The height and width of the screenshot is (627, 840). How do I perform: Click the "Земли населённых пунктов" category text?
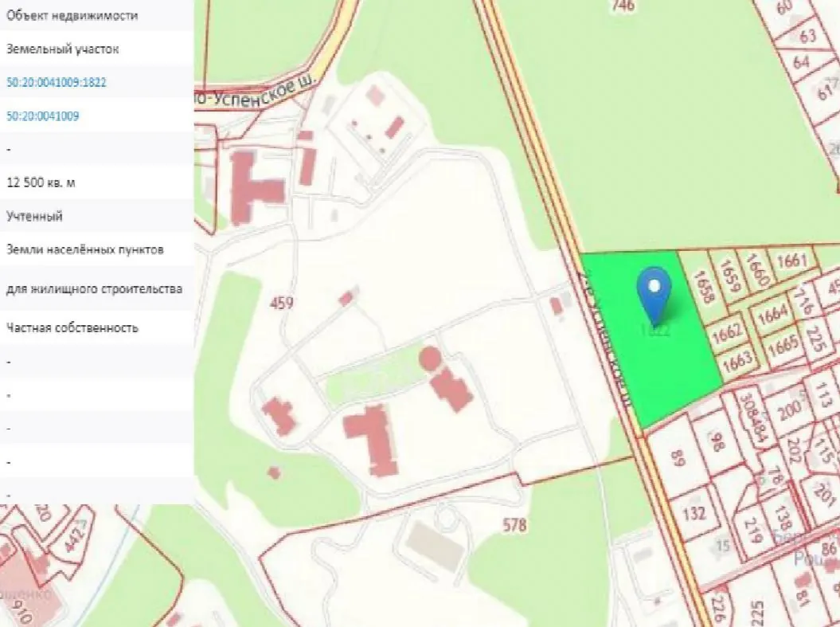pos(85,249)
